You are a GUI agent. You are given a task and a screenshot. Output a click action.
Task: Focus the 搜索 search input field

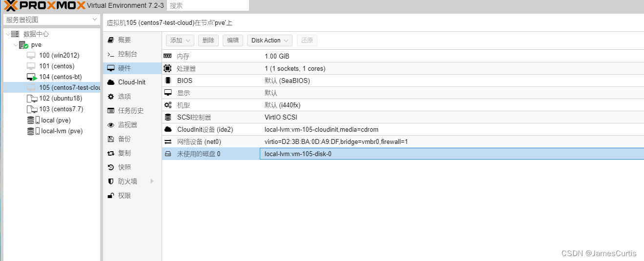click(208, 5)
